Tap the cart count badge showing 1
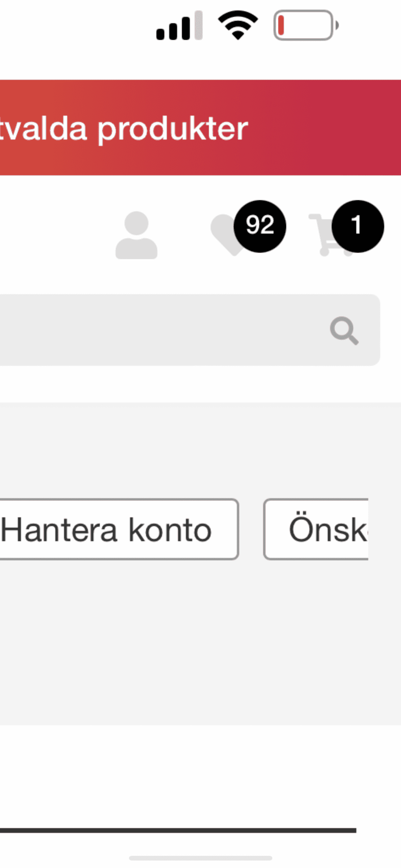The width and height of the screenshot is (401, 868). pos(358,226)
